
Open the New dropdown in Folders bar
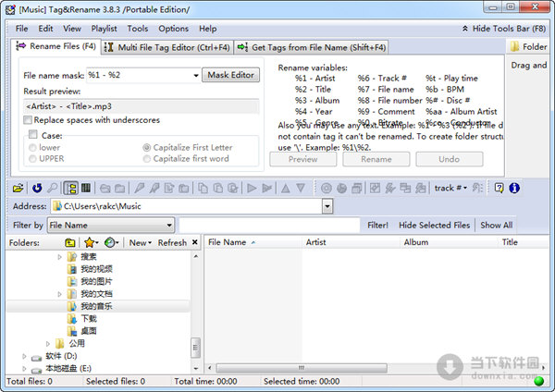pyautogui.click(x=141, y=243)
